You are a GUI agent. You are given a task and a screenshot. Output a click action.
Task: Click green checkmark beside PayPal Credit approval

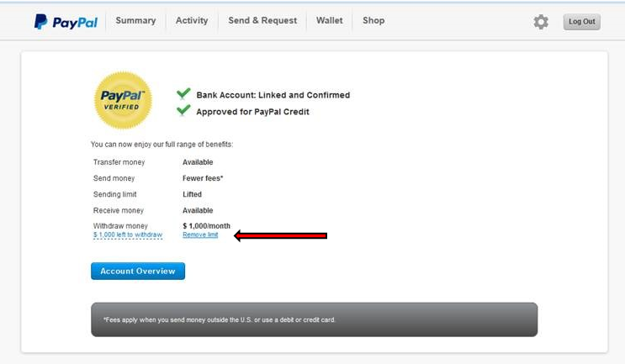tap(183, 111)
